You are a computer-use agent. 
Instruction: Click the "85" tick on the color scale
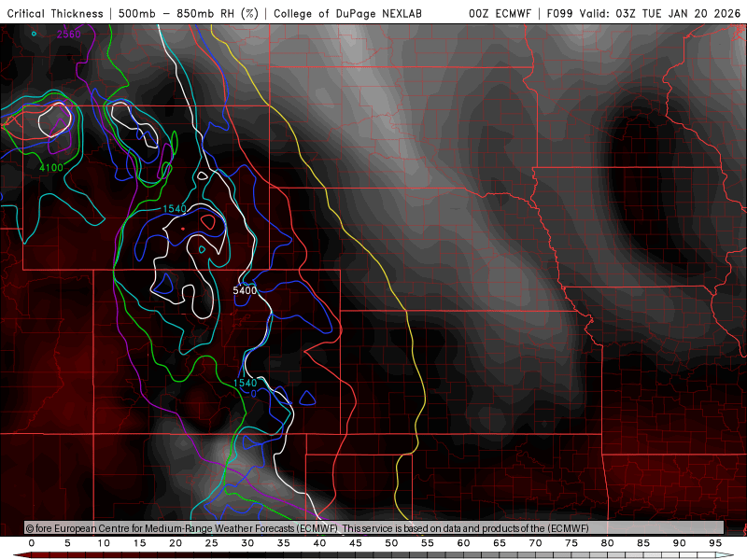pos(643,543)
